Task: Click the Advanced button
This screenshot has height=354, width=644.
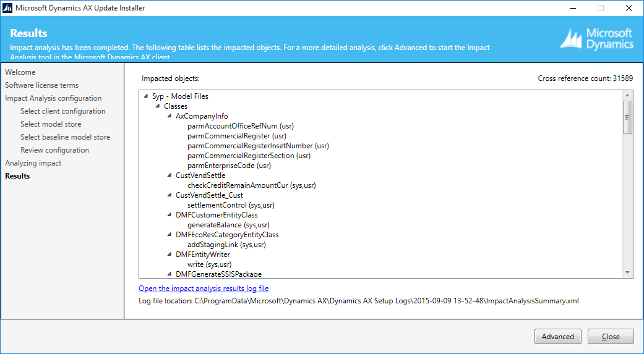Action: point(558,336)
